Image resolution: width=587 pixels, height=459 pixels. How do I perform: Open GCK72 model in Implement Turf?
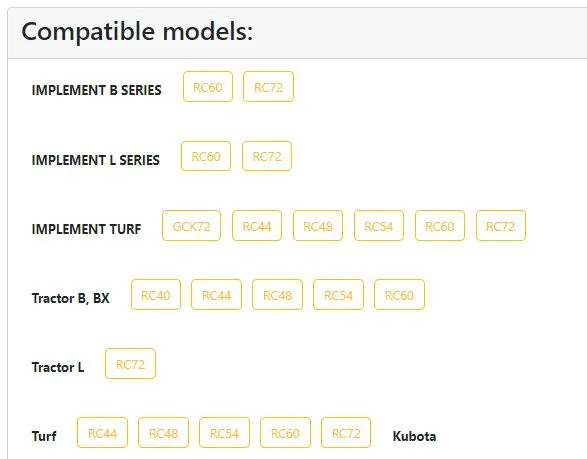click(192, 226)
